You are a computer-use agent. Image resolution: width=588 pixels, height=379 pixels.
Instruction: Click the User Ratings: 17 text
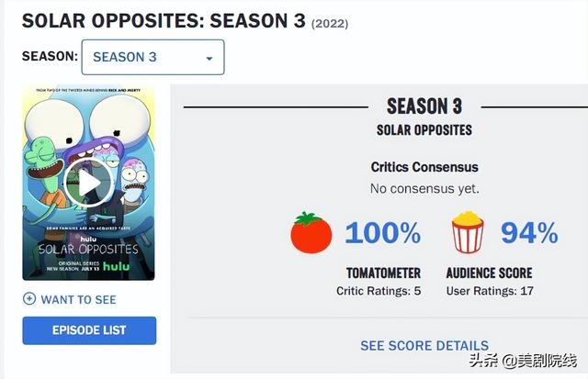(490, 291)
